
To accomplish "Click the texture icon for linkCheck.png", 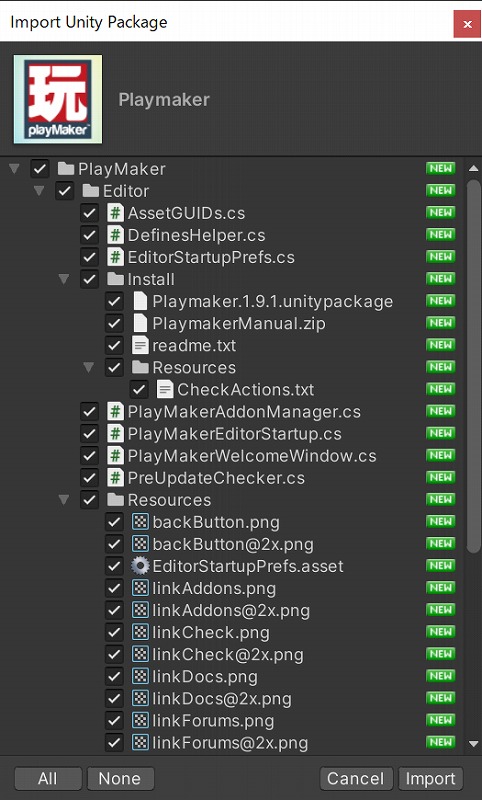I will (x=140, y=632).
